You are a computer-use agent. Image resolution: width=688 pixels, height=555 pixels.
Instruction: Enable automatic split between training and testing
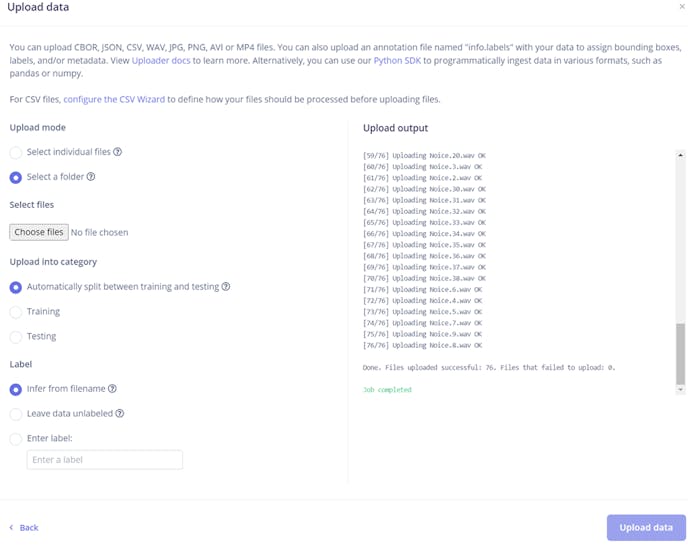16,287
